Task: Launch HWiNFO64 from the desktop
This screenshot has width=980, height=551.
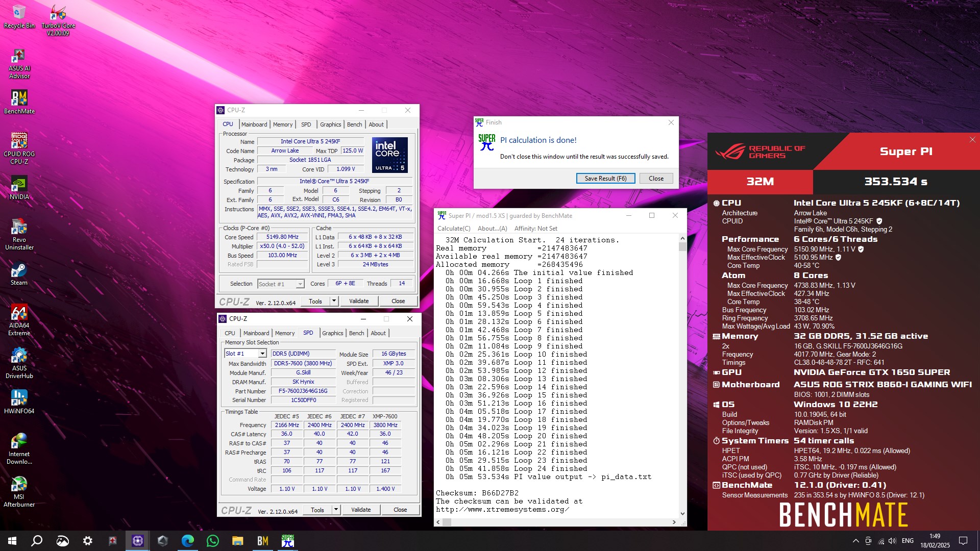Action: [19, 402]
